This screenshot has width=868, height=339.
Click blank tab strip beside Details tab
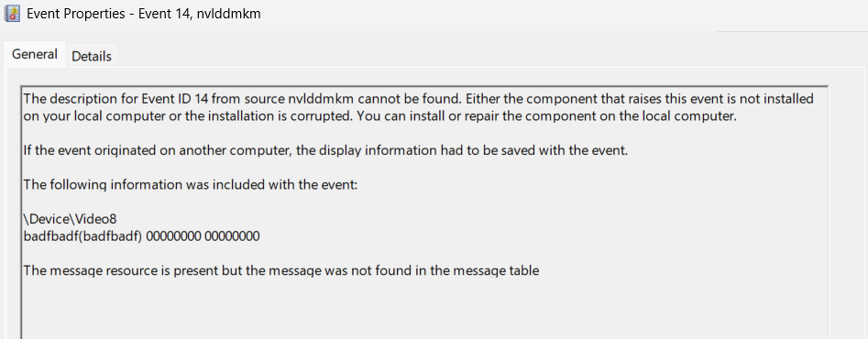click(415, 56)
